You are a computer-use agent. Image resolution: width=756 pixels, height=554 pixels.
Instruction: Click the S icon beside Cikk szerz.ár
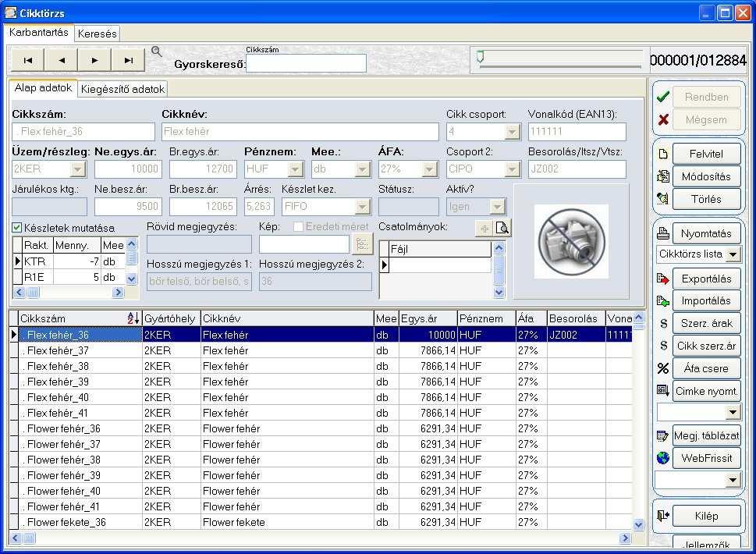tap(663, 346)
